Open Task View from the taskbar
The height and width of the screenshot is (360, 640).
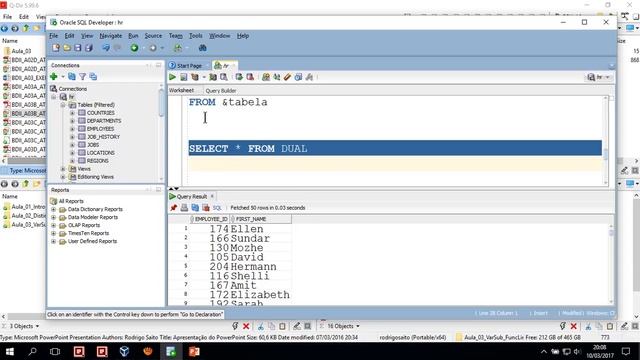tap(55, 351)
